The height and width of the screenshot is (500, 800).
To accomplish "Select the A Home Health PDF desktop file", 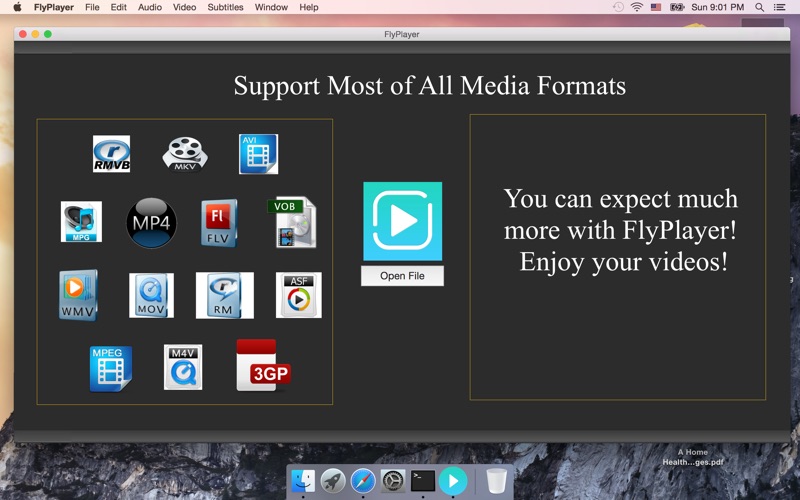I will (693, 457).
